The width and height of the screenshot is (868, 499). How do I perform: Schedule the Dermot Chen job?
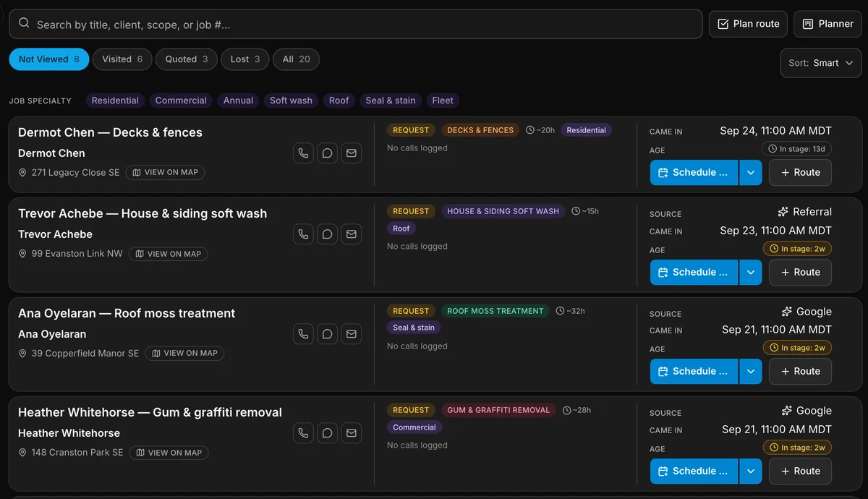[x=694, y=173]
